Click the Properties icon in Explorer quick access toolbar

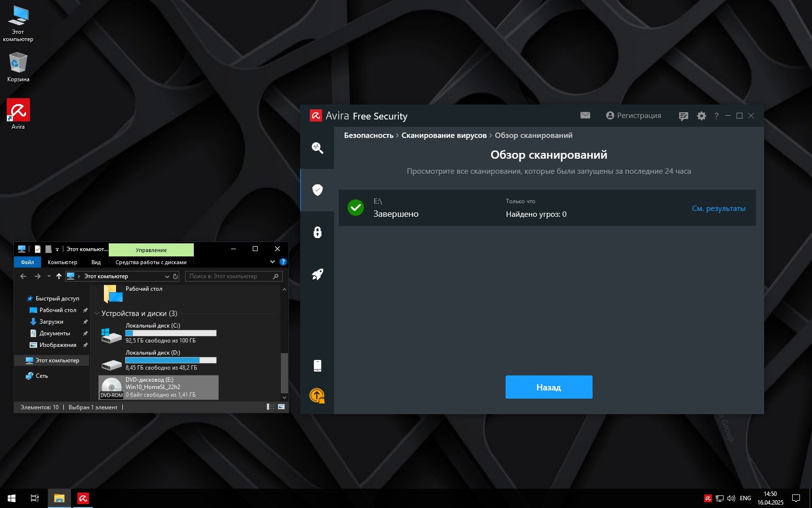point(37,249)
